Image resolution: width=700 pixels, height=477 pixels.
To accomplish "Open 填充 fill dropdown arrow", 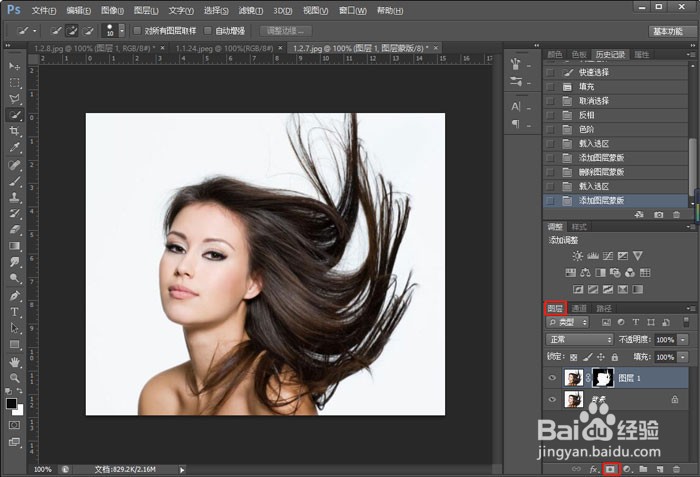I will pos(683,357).
